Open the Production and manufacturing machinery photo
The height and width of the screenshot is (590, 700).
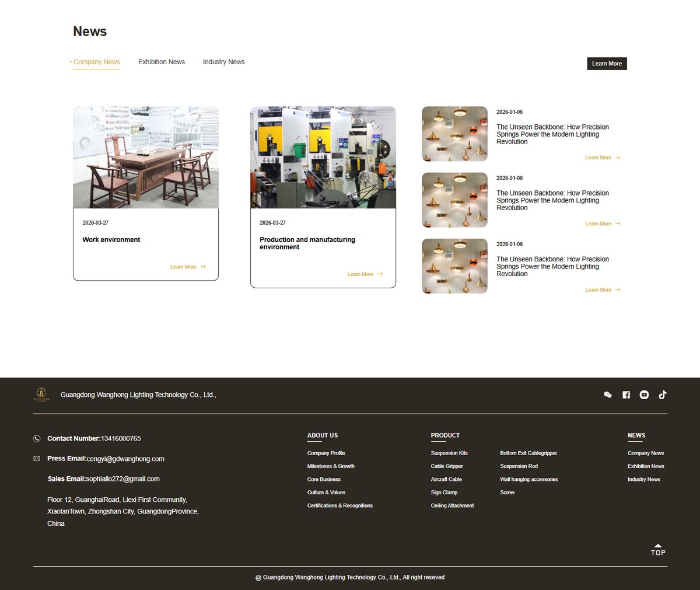click(323, 158)
